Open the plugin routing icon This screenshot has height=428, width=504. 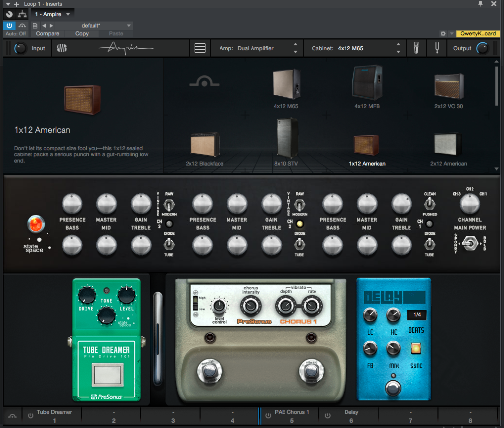pos(22,14)
